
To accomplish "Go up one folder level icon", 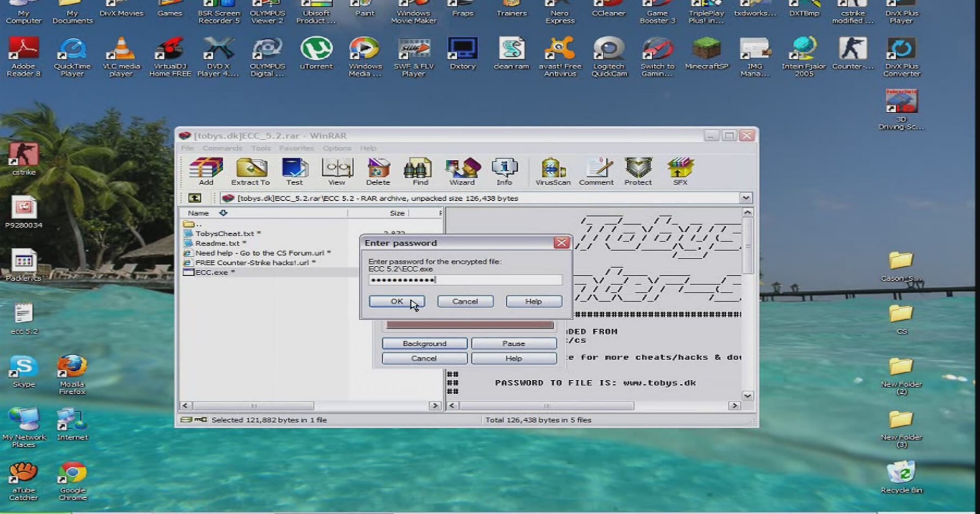I will [194, 198].
